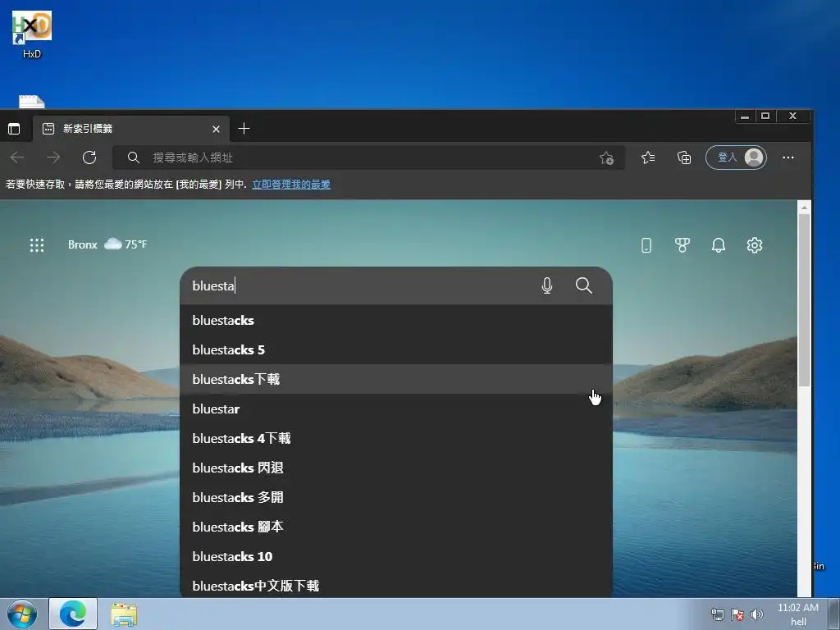Choose suggestion bluestacks 4下載

(x=396, y=438)
